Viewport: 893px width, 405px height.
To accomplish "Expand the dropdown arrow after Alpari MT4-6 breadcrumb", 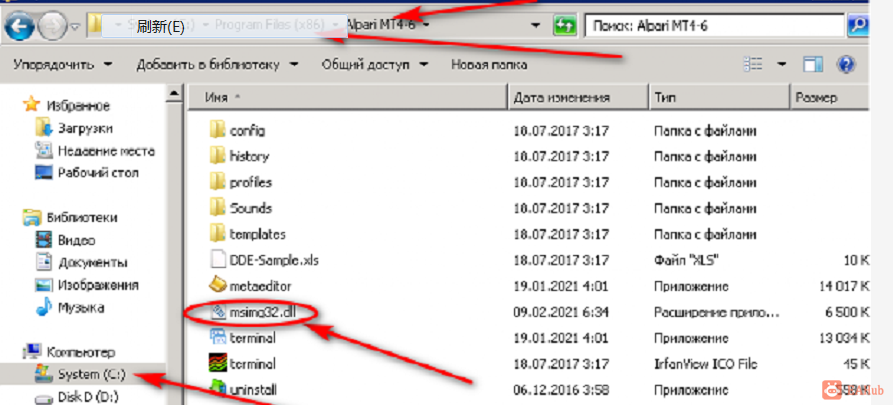I will [426, 26].
